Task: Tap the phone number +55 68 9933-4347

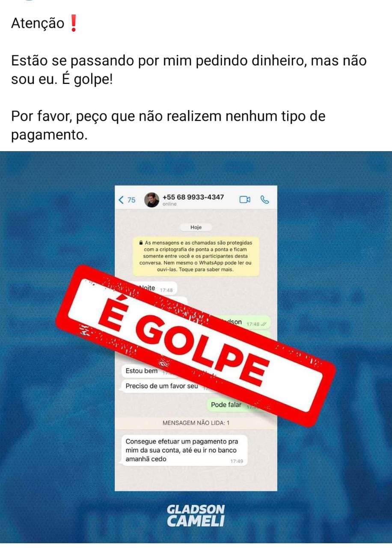Action: [x=193, y=197]
